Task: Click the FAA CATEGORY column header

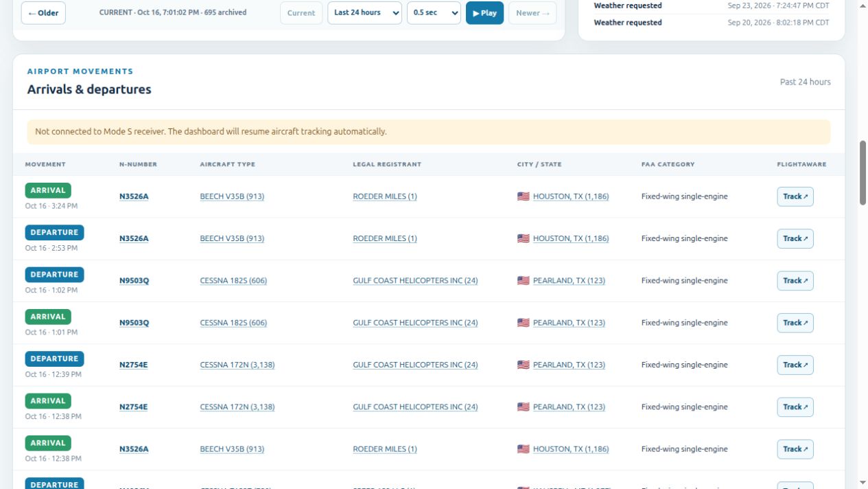Action: click(x=668, y=164)
